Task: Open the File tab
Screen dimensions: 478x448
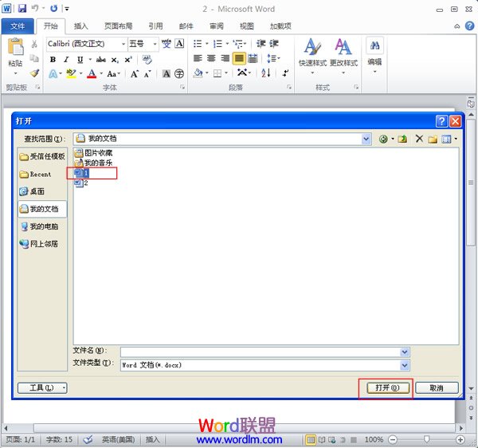Action: tap(18, 26)
